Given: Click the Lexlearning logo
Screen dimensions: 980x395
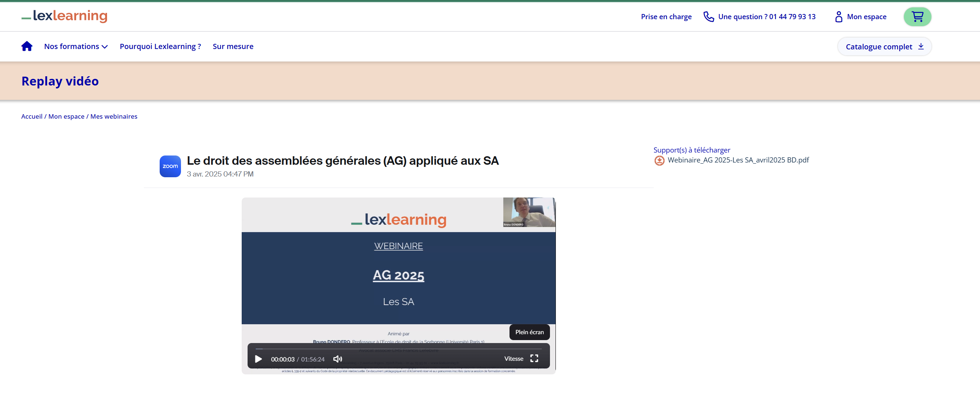Looking at the screenshot, I should click(x=65, y=16).
